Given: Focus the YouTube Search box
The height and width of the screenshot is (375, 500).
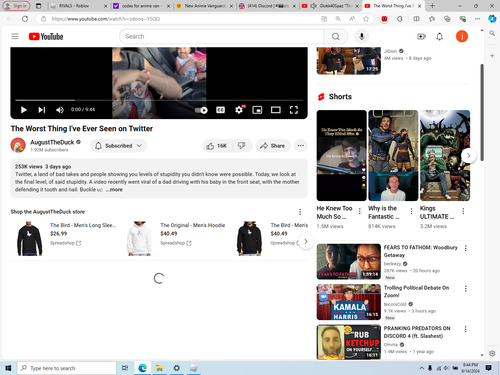Looking at the screenshot, I should point(221,36).
